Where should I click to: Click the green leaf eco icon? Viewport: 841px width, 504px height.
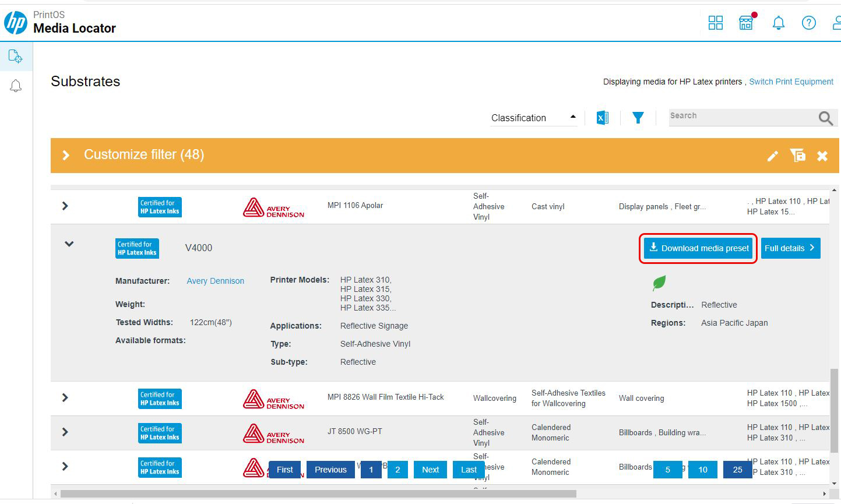click(659, 283)
